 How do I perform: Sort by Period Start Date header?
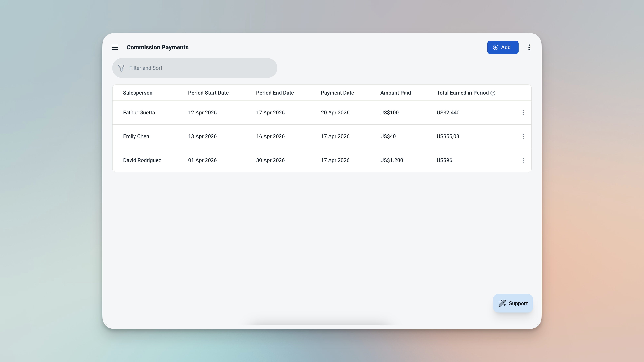[208, 93]
